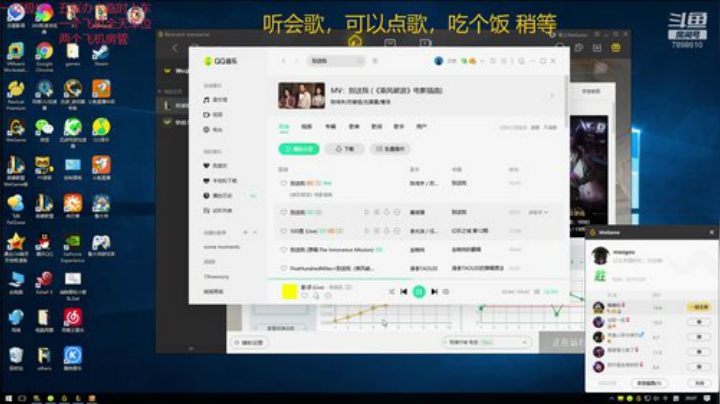Click the song recognition icon beside the search box
Screen dimensions: 720x404
[x=375, y=61]
